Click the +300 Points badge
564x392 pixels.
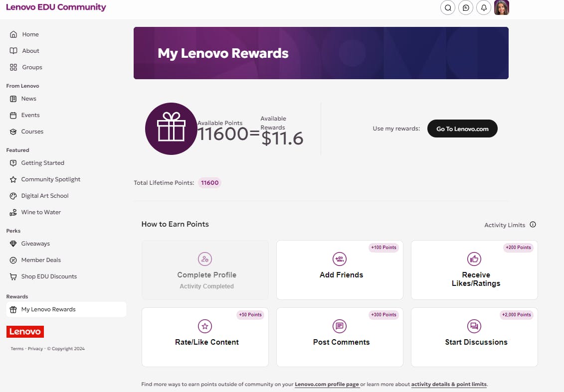tap(383, 315)
